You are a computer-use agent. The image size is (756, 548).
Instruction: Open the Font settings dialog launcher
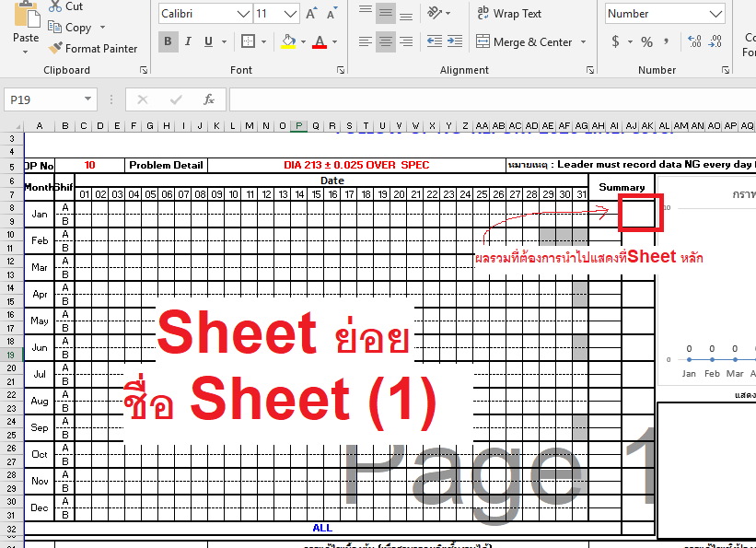point(341,70)
